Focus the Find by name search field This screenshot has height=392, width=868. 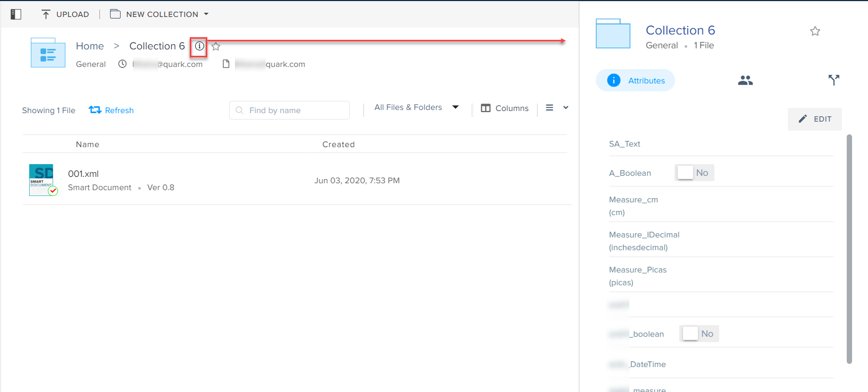pos(289,110)
